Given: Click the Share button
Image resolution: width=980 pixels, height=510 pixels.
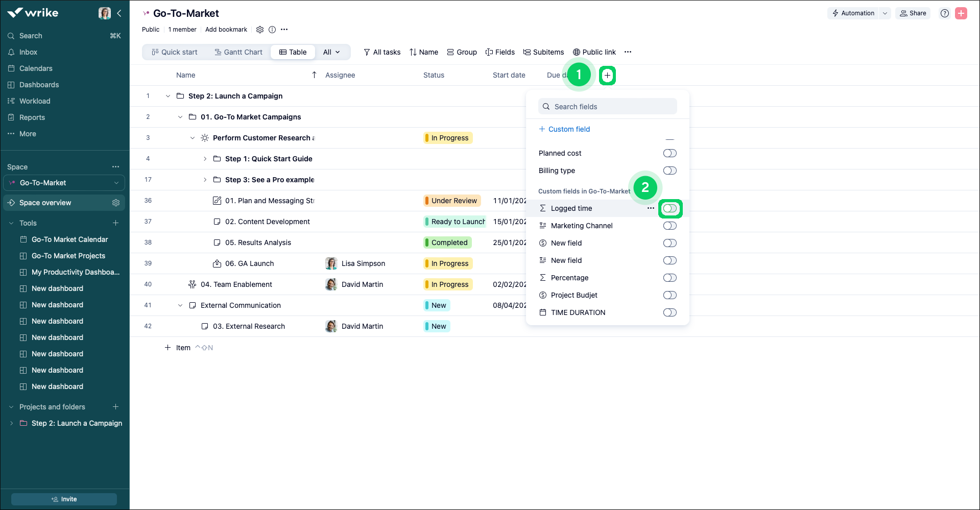Looking at the screenshot, I should pyautogui.click(x=913, y=13).
